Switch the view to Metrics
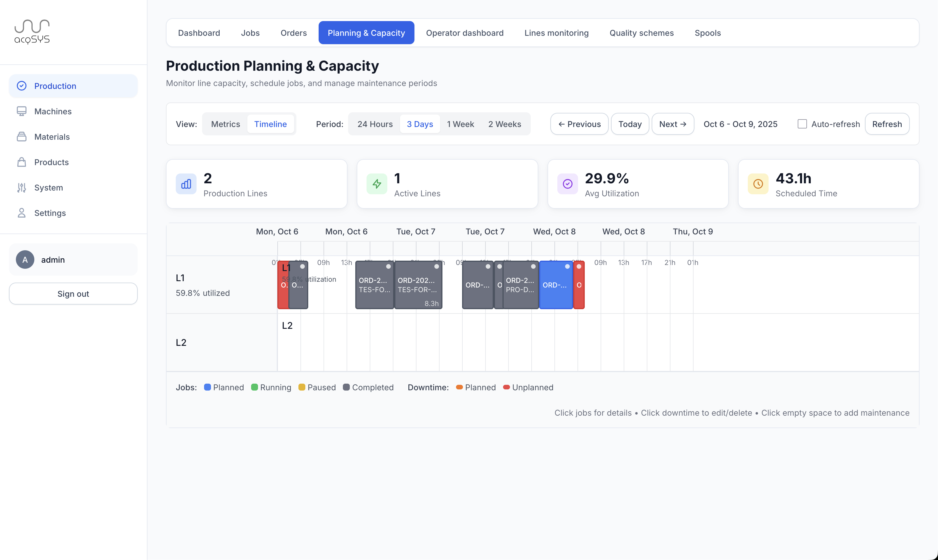The image size is (938, 560). click(225, 124)
